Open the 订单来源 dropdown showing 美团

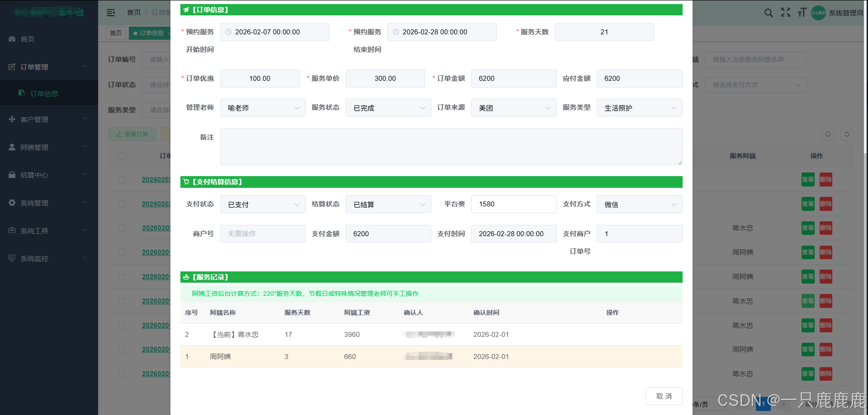point(514,108)
